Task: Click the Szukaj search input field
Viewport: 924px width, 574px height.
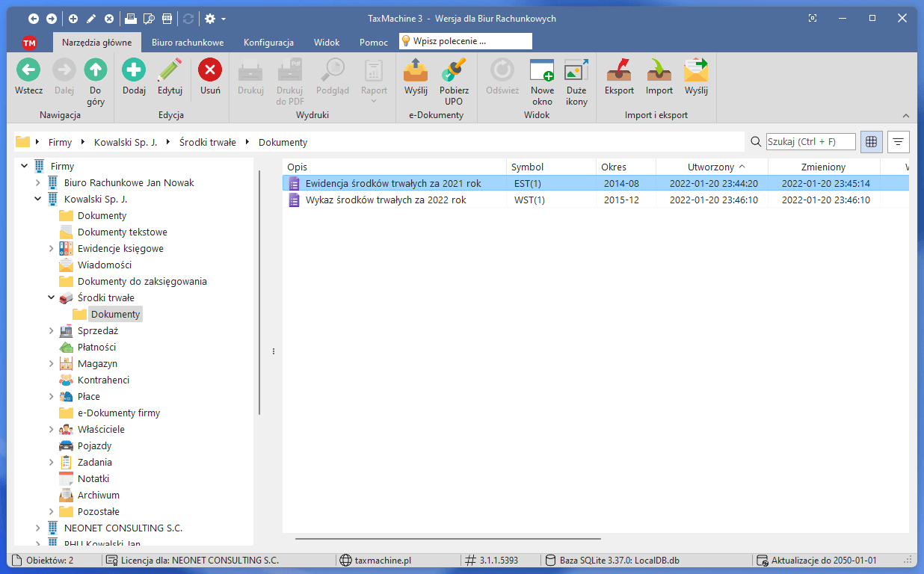Action: pos(810,142)
